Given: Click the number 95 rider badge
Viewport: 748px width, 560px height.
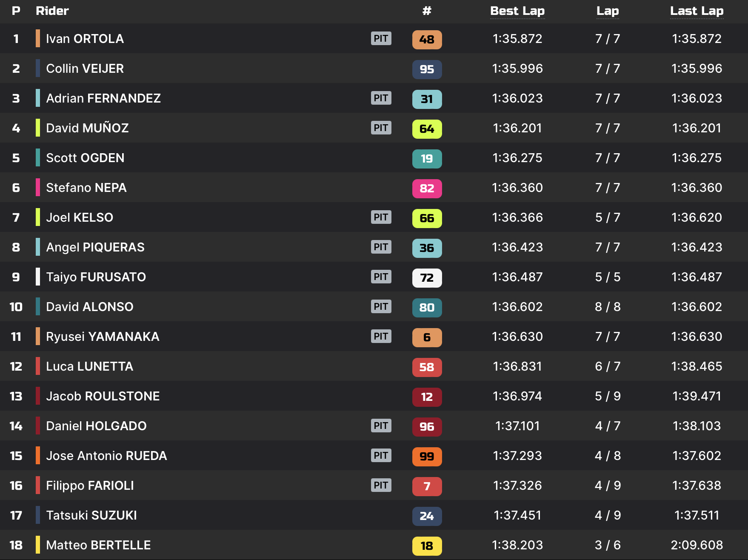Looking at the screenshot, I should click(x=427, y=69).
